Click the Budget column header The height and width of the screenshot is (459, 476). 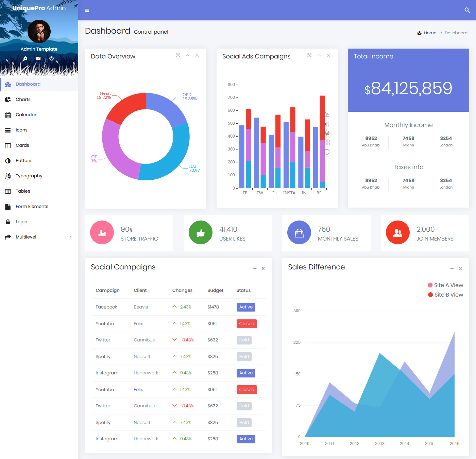pos(215,290)
